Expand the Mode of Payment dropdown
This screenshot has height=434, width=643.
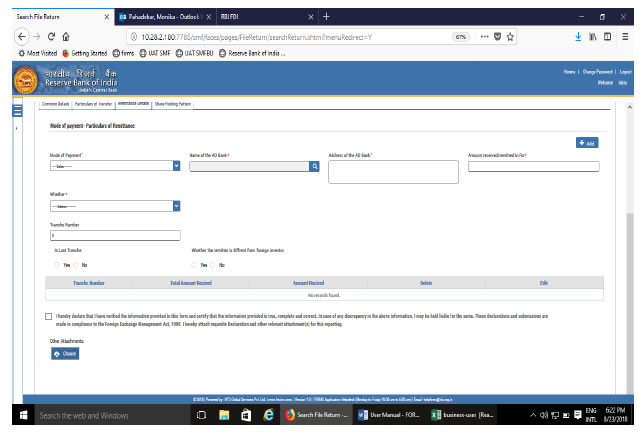tap(176, 167)
